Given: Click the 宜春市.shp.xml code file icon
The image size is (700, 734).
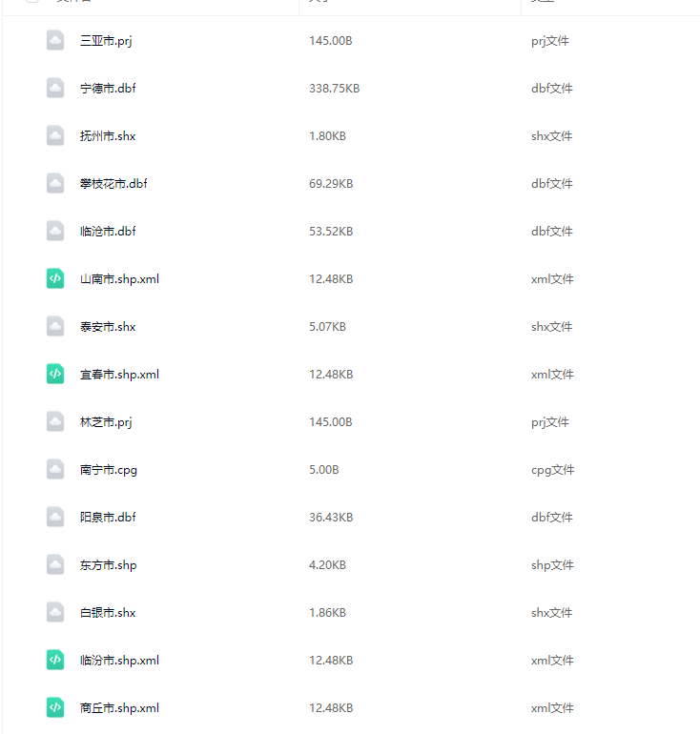Looking at the screenshot, I should [x=55, y=374].
